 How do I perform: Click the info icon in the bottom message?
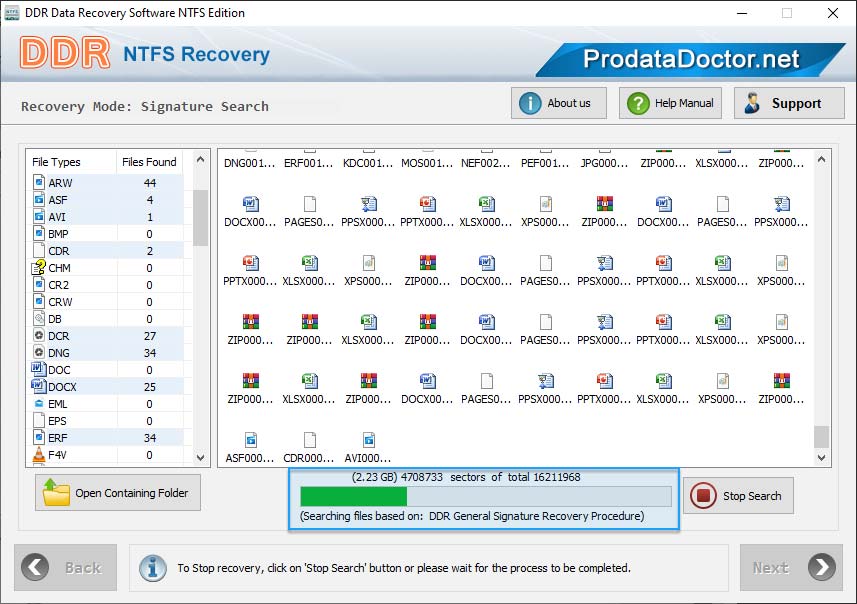point(153,567)
